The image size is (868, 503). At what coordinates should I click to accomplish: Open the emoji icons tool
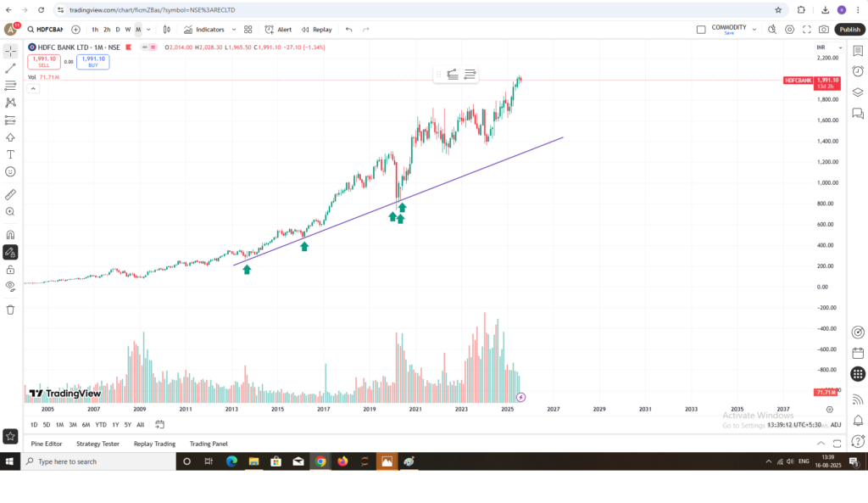[10, 171]
